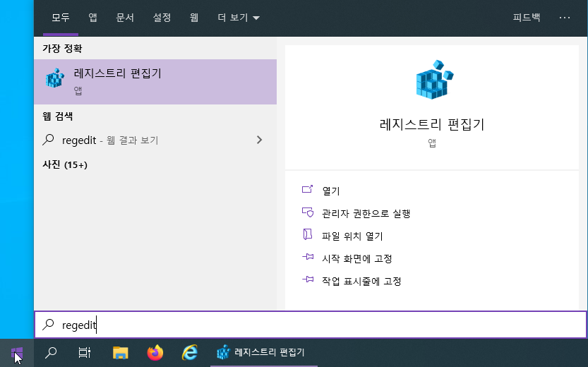Click the search box magnifier icon
This screenshot has height=367, width=588.
49,324
